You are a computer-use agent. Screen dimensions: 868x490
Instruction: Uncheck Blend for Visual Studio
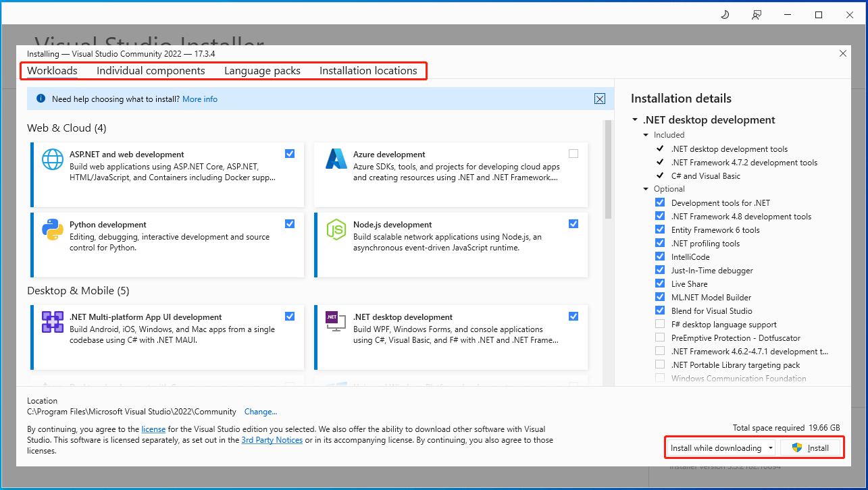660,310
